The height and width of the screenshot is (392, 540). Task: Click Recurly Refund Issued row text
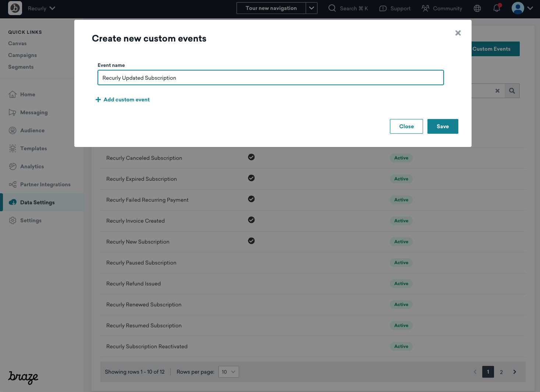134,284
